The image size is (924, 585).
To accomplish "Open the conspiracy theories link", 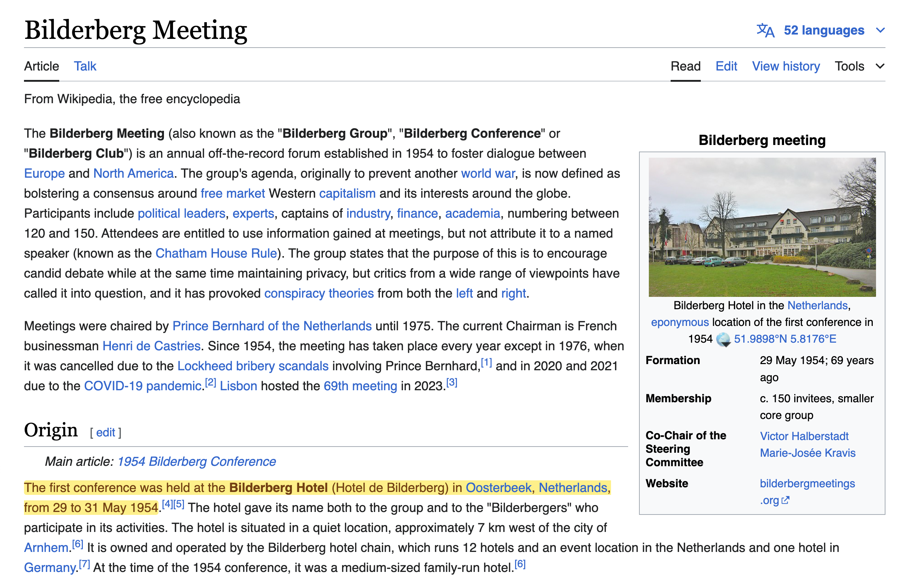I will (319, 294).
